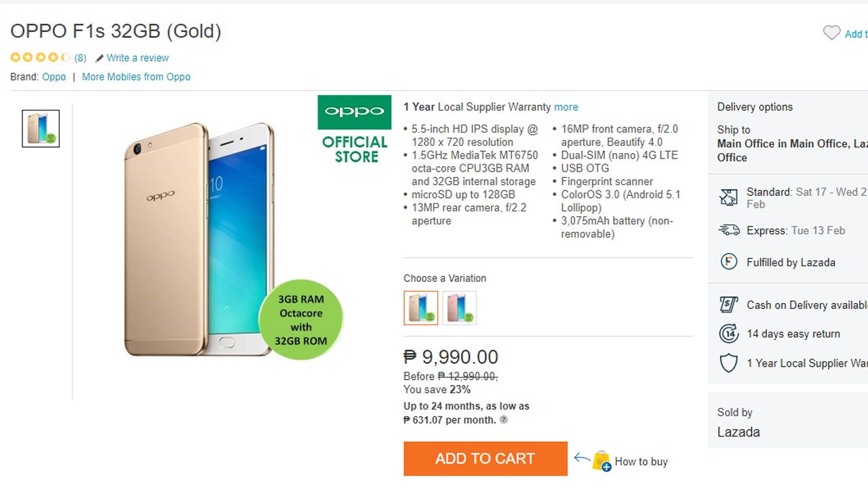View More Mobiles from Oppo
The height and width of the screenshot is (488, 868).
click(x=136, y=77)
